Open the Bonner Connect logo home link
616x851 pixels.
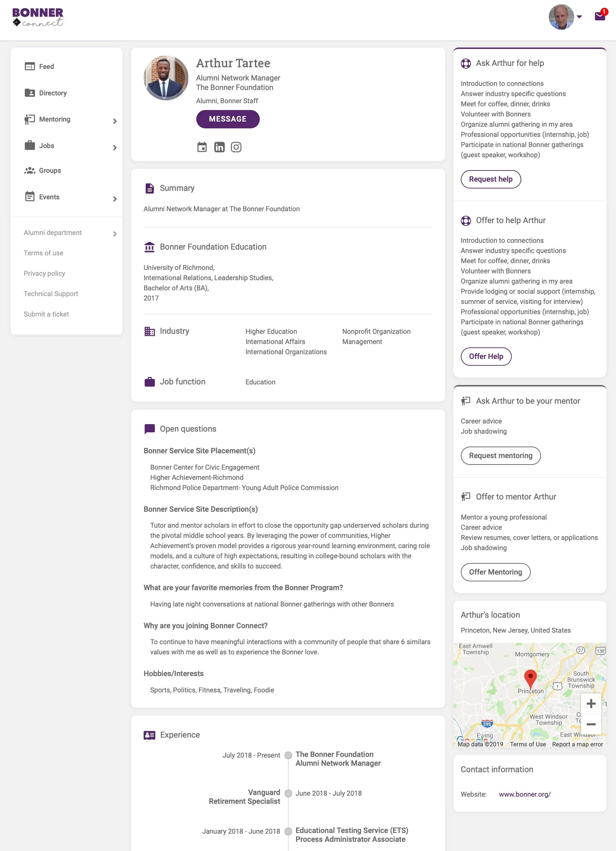38,17
